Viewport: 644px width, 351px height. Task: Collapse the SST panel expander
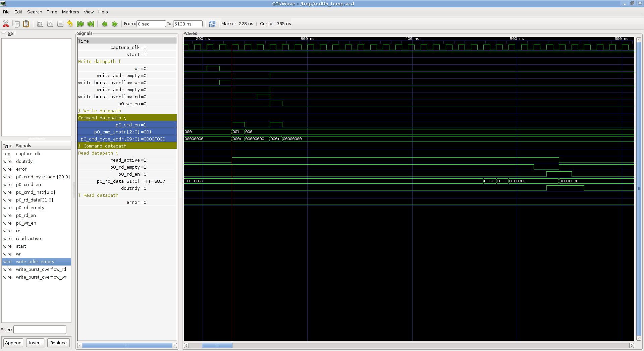pos(4,33)
